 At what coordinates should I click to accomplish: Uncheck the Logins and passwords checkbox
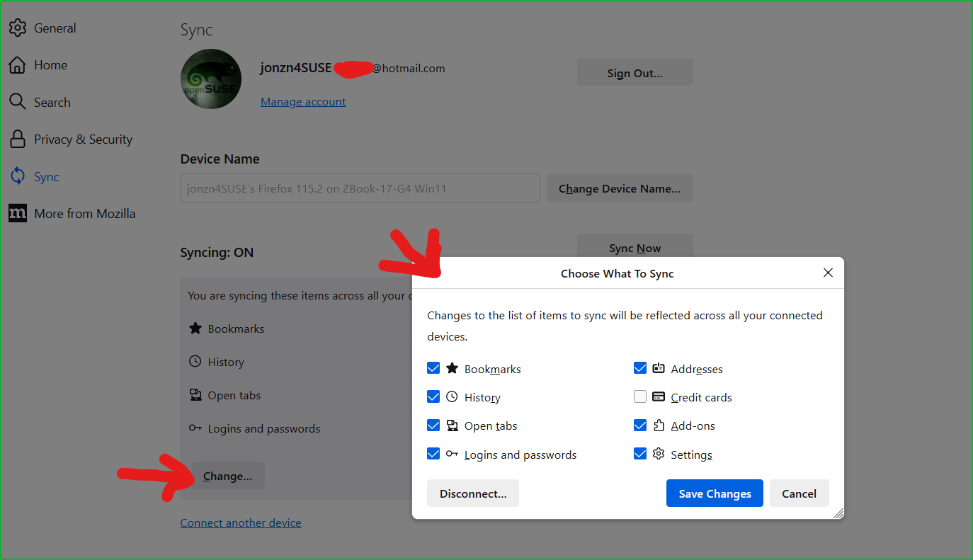[x=433, y=454]
